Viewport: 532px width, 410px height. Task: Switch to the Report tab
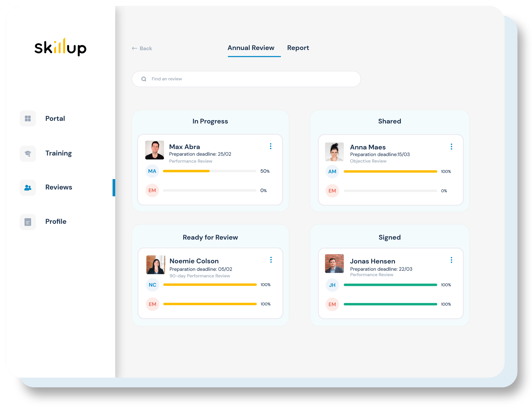[298, 48]
